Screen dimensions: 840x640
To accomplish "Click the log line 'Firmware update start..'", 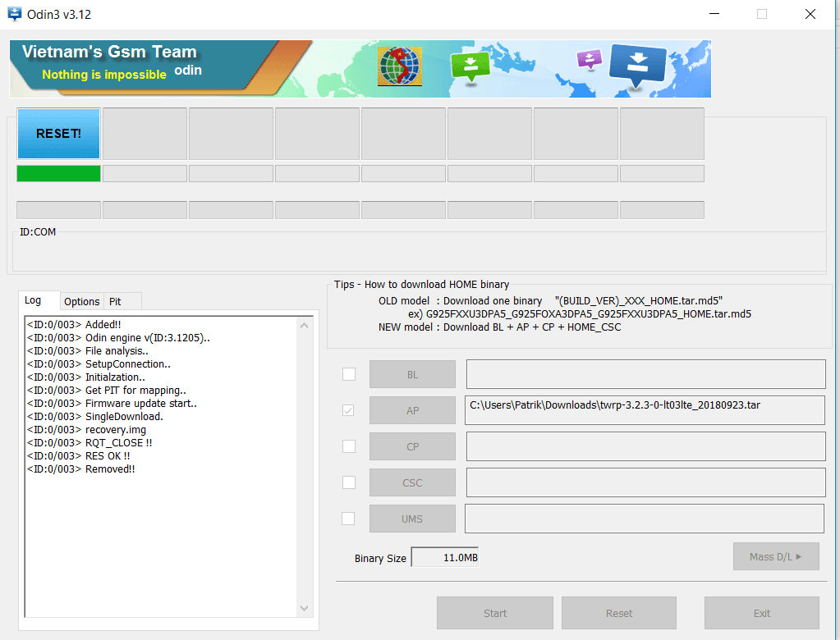I will point(112,404).
